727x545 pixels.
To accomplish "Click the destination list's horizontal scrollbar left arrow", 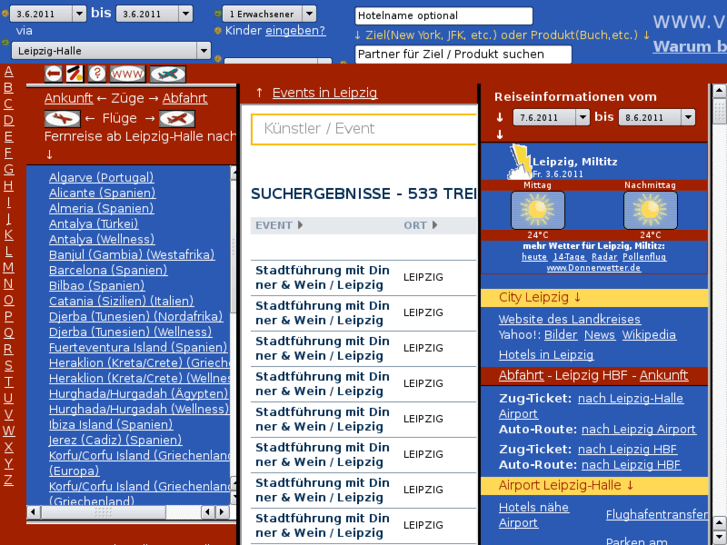I will [33, 512].
